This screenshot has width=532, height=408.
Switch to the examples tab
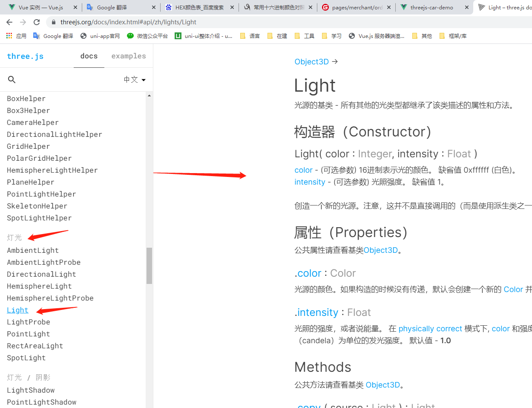click(x=128, y=56)
